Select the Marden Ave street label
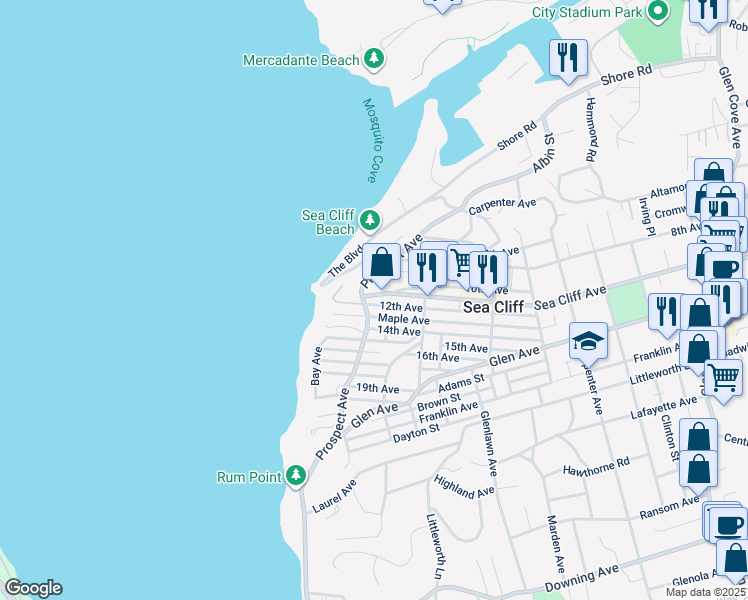Image resolution: width=748 pixels, height=600 pixels. click(x=556, y=544)
